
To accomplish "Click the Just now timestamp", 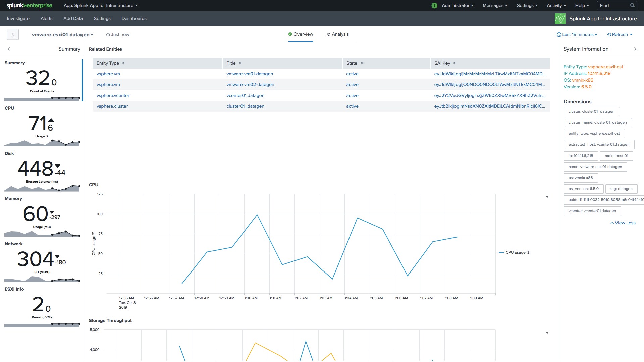I will [118, 34].
